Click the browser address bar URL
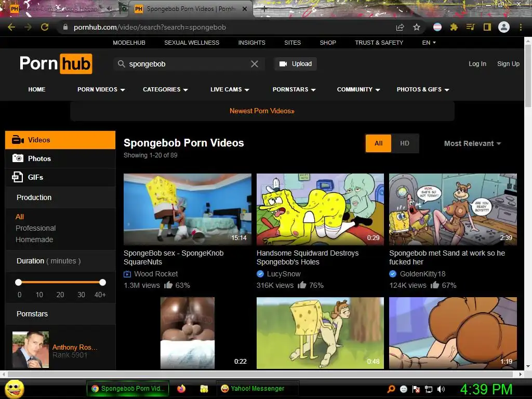 150,28
